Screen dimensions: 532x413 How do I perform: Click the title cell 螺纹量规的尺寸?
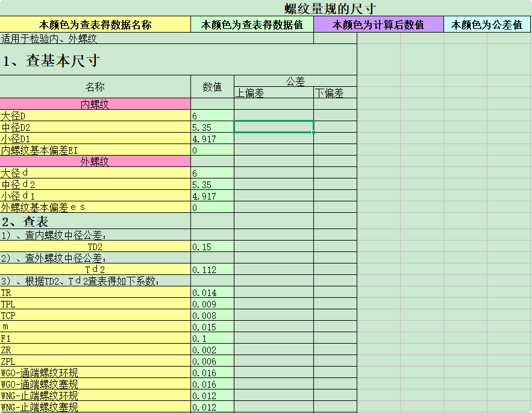point(330,8)
